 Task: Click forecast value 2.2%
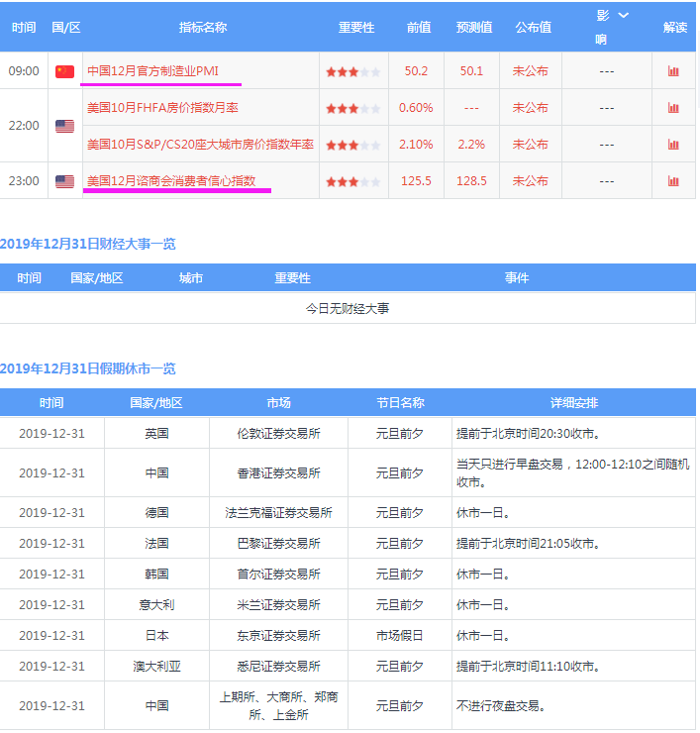471,145
